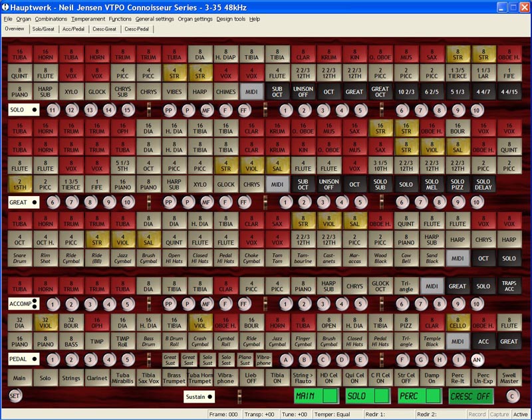Click the CRESC OFF indicator
The width and height of the screenshot is (532, 420).
click(471, 396)
